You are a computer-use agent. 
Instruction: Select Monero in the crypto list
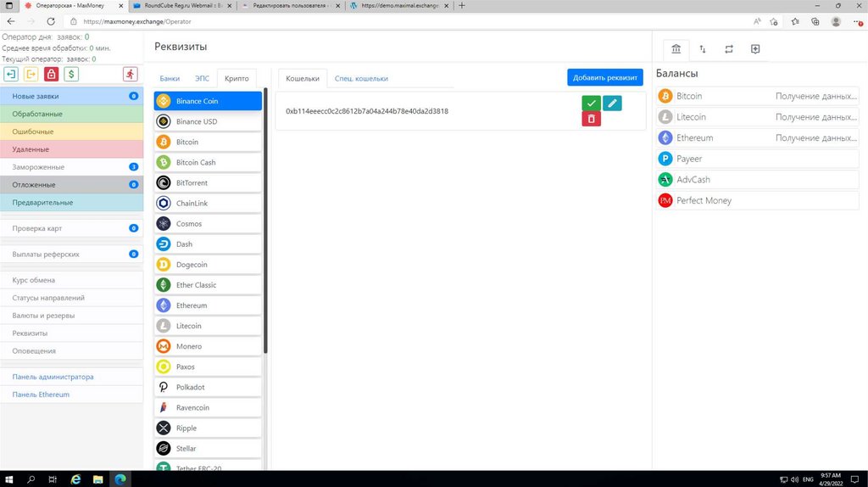tap(208, 346)
